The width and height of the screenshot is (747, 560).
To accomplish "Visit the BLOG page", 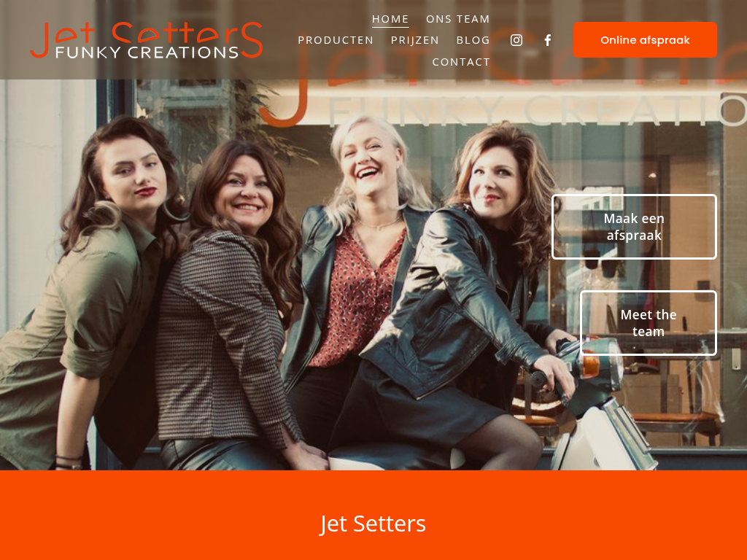I will click(x=473, y=40).
